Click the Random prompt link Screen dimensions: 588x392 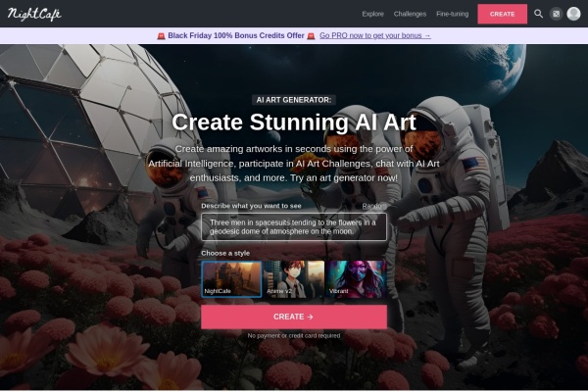(x=374, y=206)
